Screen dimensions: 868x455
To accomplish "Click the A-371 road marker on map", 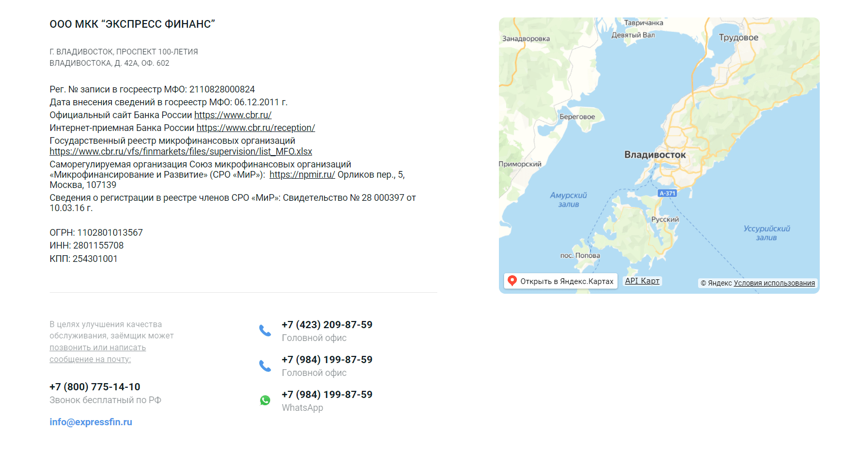I will click(x=667, y=193).
